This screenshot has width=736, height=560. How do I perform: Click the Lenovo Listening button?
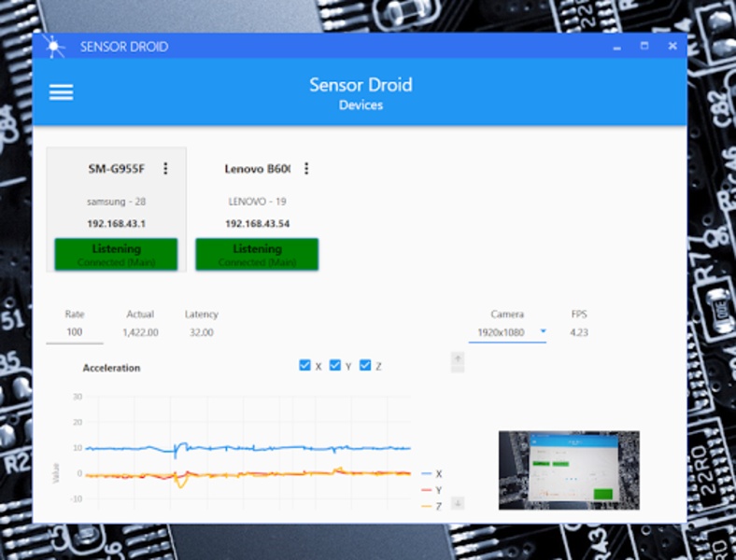coord(257,254)
